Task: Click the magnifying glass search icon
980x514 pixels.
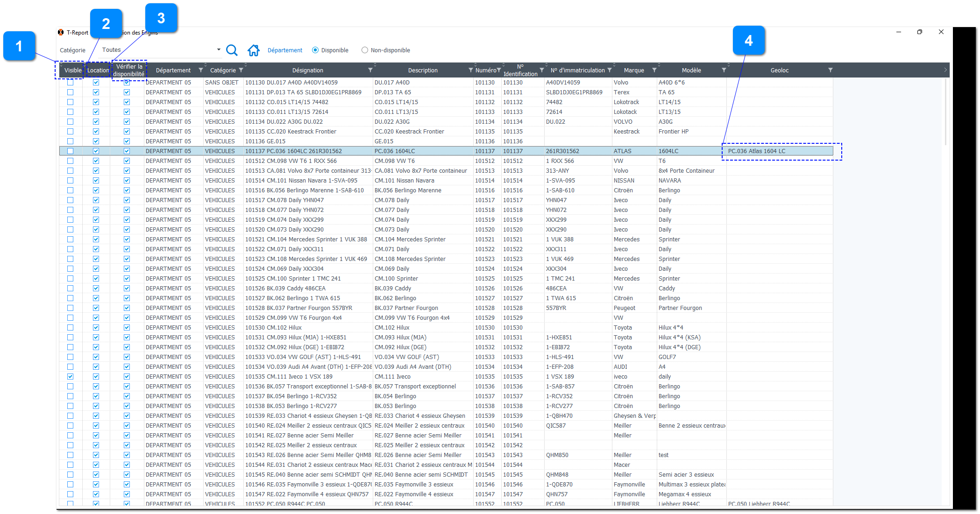Action: tap(232, 50)
